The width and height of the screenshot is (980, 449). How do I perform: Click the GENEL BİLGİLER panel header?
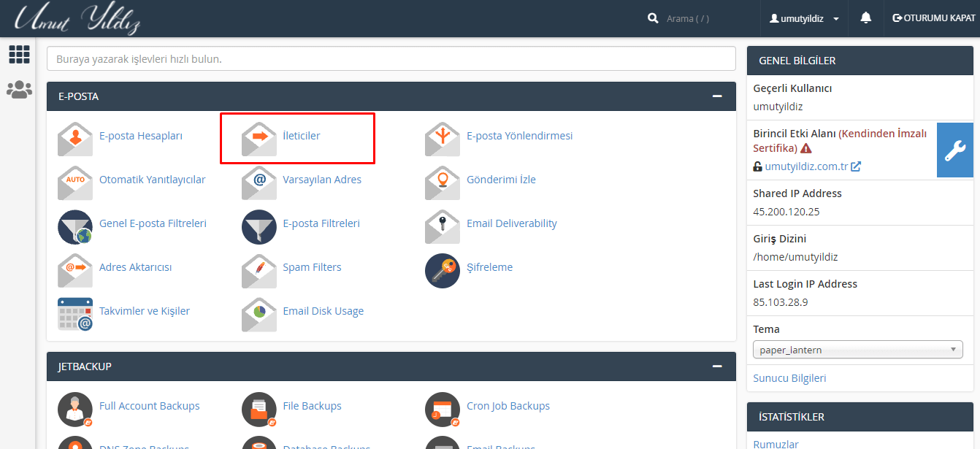[x=860, y=61]
